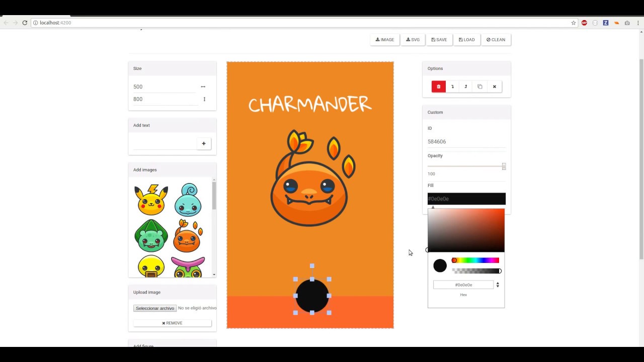
Task: Go back in the browser
Action: 6,23
